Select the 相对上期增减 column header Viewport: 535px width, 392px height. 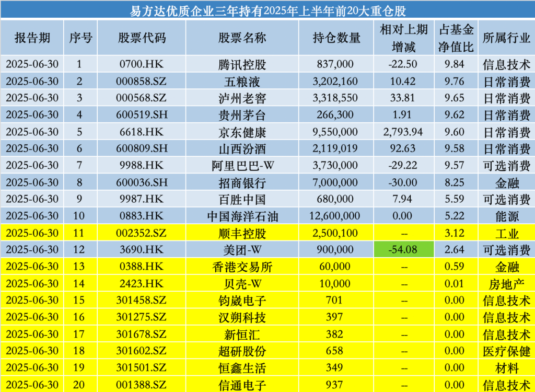pyautogui.click(x=404, y=38)
